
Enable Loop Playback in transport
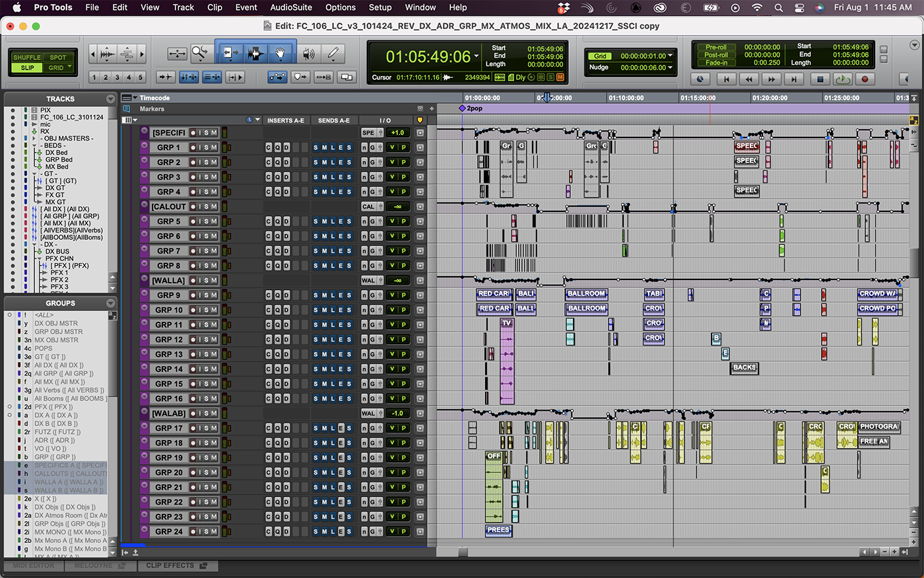pyautogui.click(x=842, y=79)
